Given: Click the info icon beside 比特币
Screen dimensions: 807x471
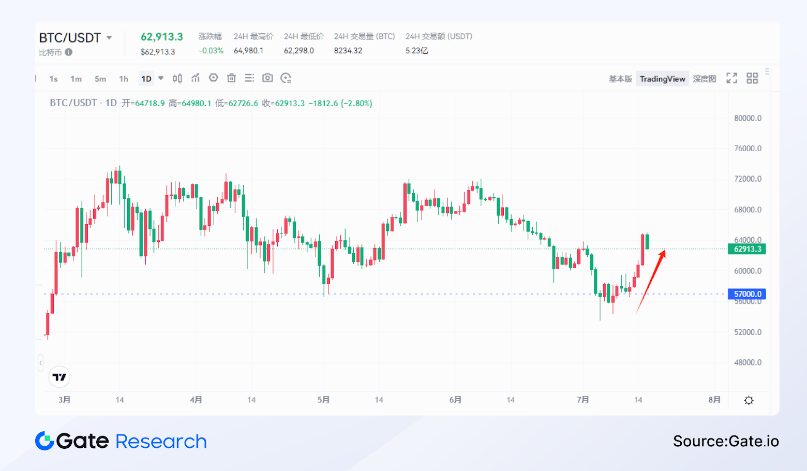Looking at the screenshot, I should click(x=68, y=51).
